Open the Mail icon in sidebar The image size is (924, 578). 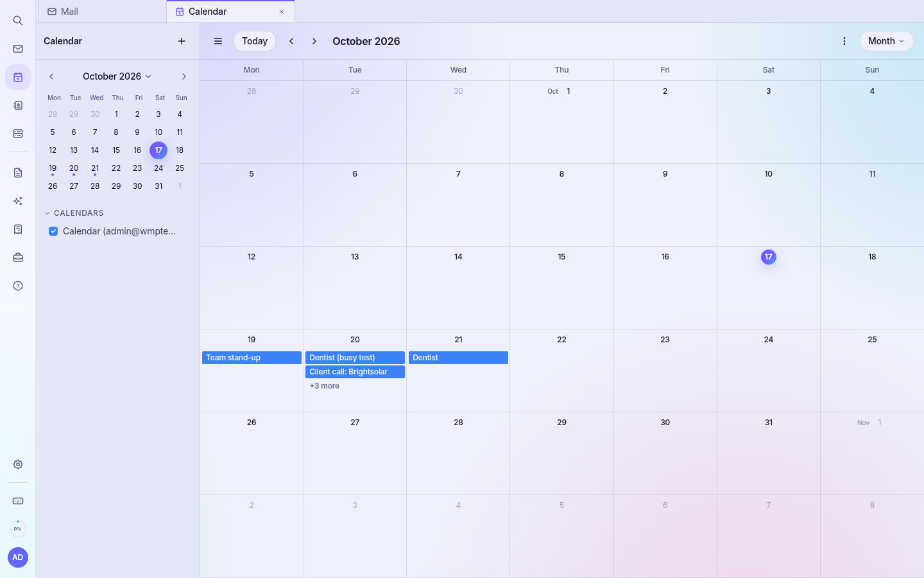(x=18, y=49)
